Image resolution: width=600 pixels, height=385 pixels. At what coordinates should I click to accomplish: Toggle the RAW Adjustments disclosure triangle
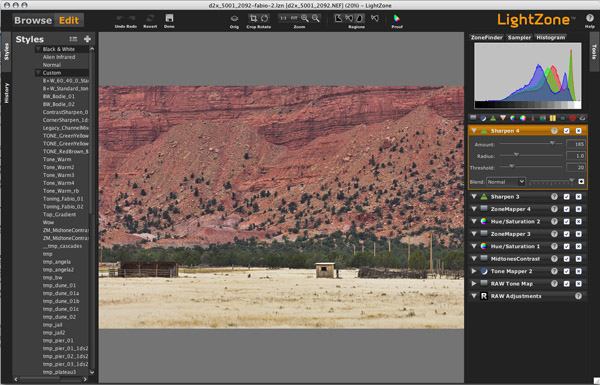(x=474, y=296)
